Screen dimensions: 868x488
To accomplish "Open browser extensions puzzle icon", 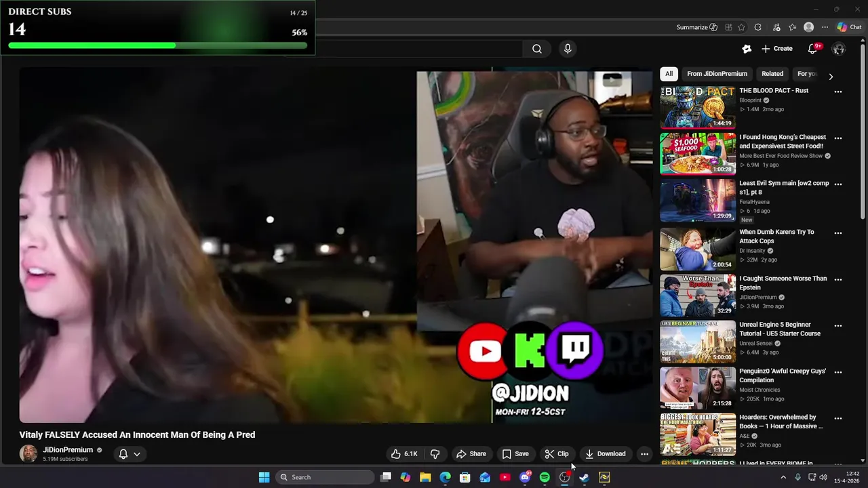I will coord(758,27).
